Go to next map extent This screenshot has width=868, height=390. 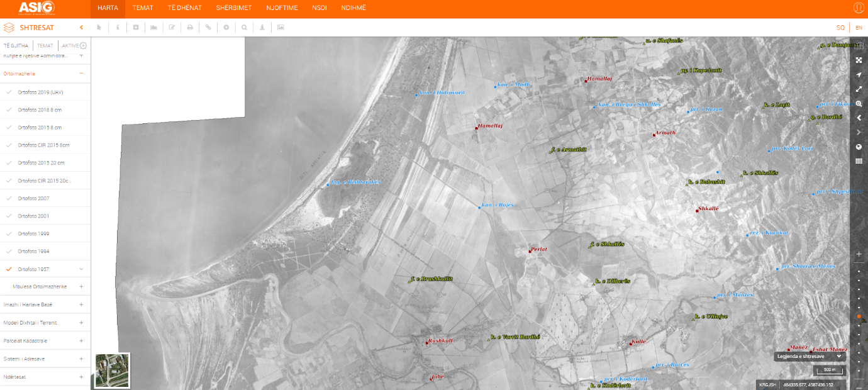tap(859, 132)
